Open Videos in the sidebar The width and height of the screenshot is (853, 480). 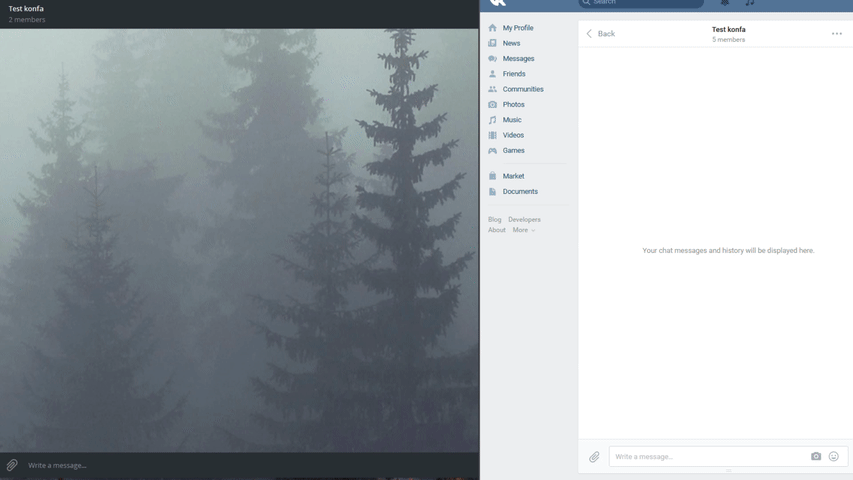point(513,135)
